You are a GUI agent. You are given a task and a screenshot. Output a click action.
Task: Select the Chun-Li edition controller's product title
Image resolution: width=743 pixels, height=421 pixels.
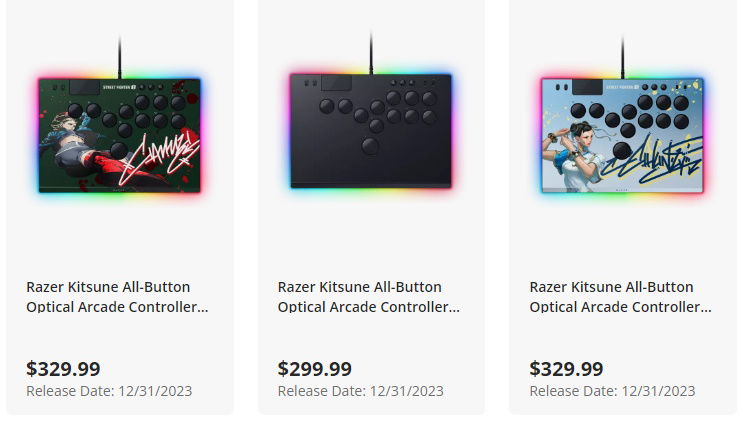pos(620,296)
